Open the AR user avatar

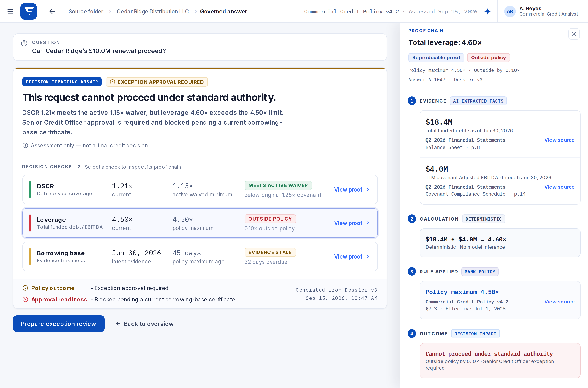(x=510, y=11)
